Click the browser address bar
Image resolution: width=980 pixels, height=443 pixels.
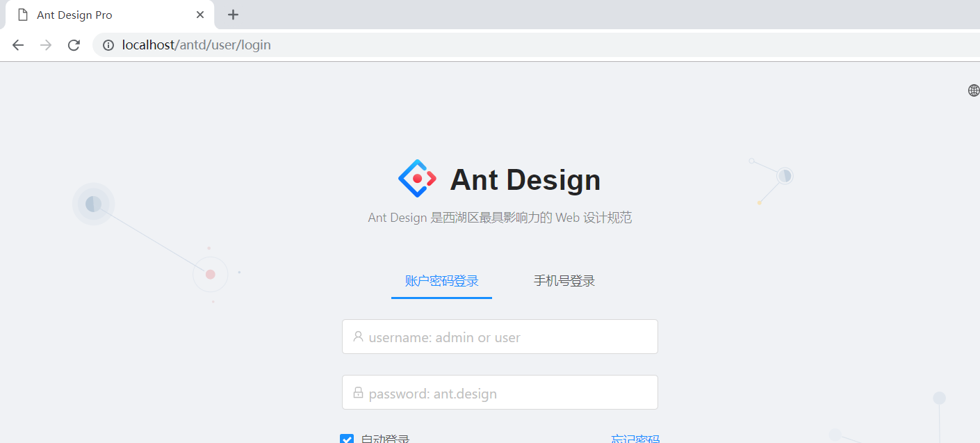(x=278, y=45)
